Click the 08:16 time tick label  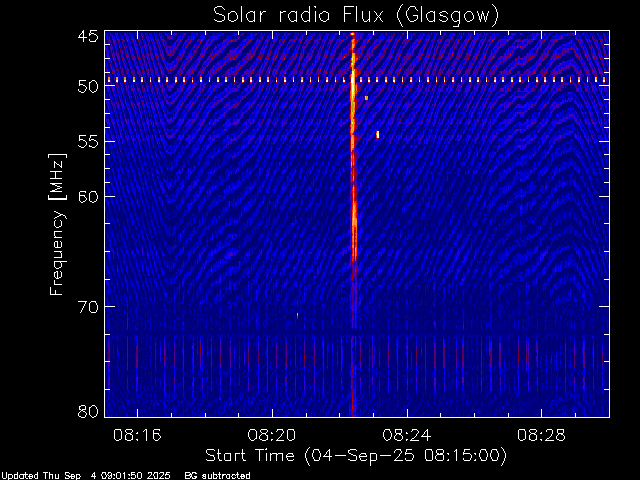tap(137, 435)
